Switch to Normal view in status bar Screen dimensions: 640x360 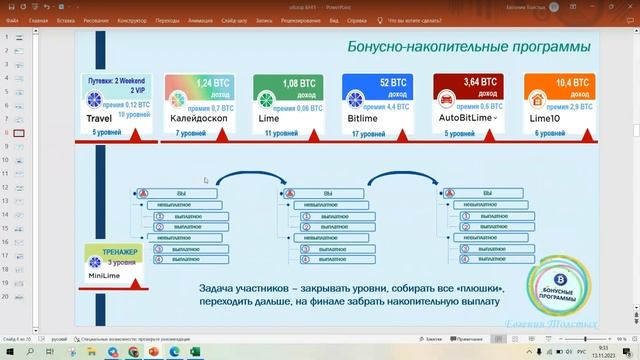point(498,339)
